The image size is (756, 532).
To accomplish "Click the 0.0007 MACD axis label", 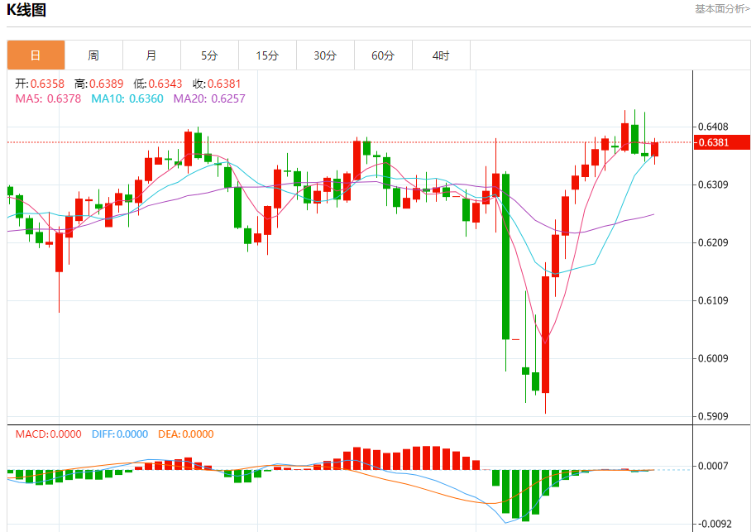I will (713, 466).
